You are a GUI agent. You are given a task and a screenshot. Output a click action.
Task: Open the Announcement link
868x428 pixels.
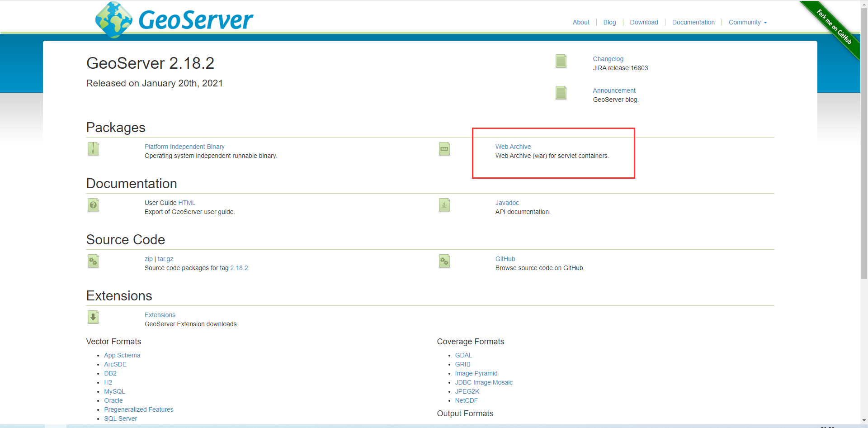click(x=614, y=90)
